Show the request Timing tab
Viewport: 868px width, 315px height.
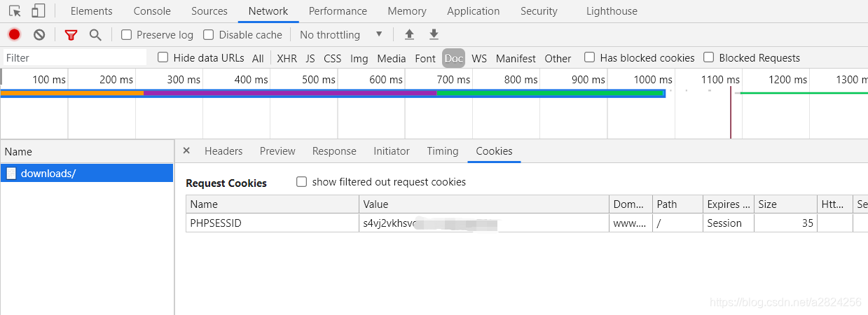click(x=443, y=151)
